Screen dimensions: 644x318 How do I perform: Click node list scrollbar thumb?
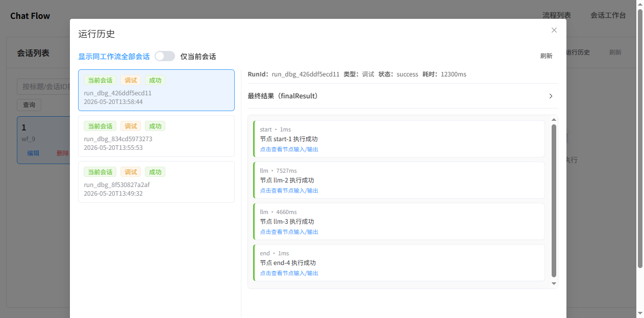(554, 201)
